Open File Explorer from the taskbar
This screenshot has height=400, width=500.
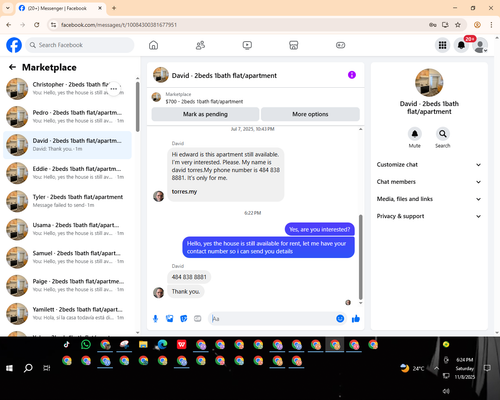coord(143,344)
